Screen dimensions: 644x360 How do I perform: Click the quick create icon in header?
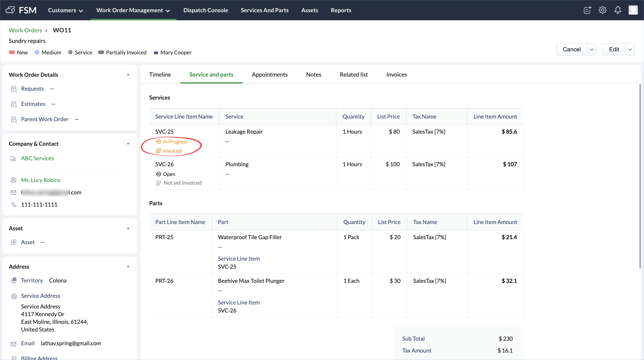coord(587,10)
